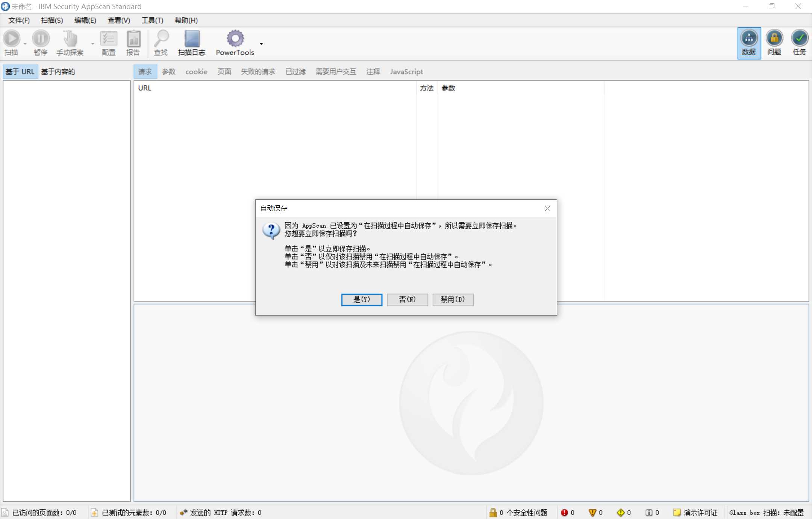
Task: Select the Comments (注释) tab
Action: pos(373,71)
